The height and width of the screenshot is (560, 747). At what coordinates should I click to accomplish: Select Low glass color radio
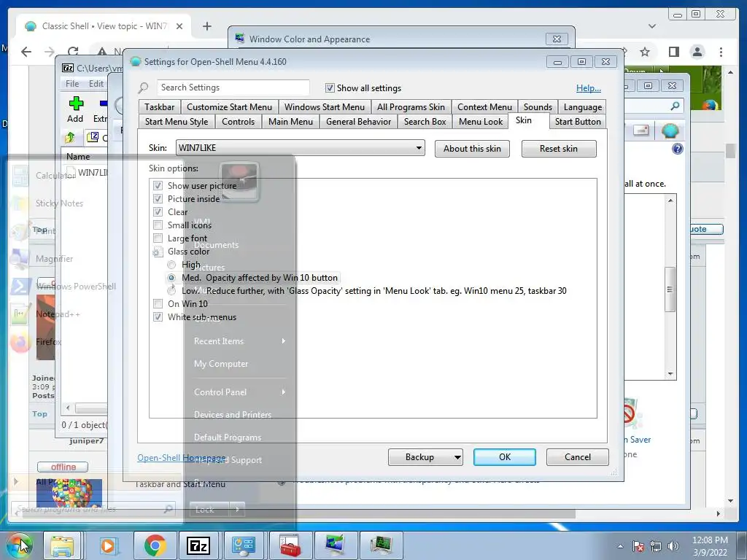click(171, 290)
